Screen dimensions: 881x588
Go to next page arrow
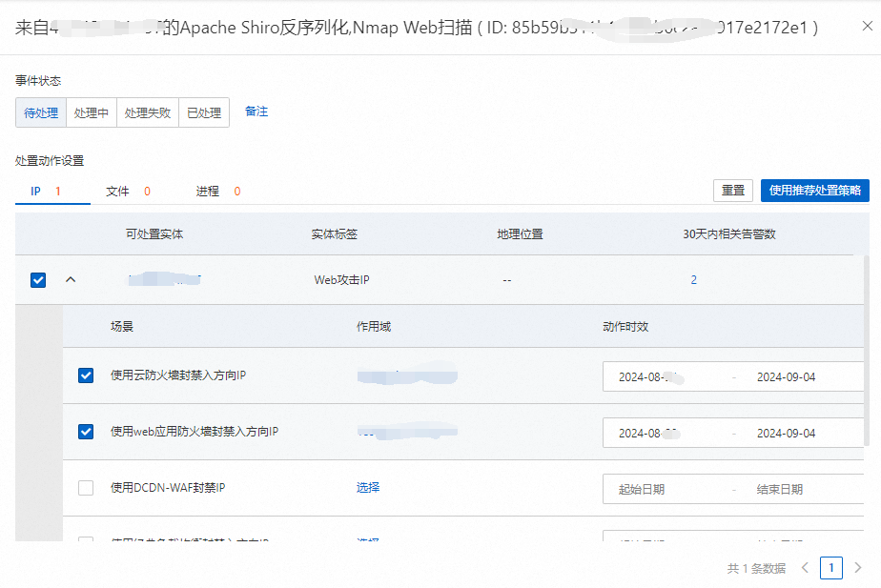click(x=857, y=568)
